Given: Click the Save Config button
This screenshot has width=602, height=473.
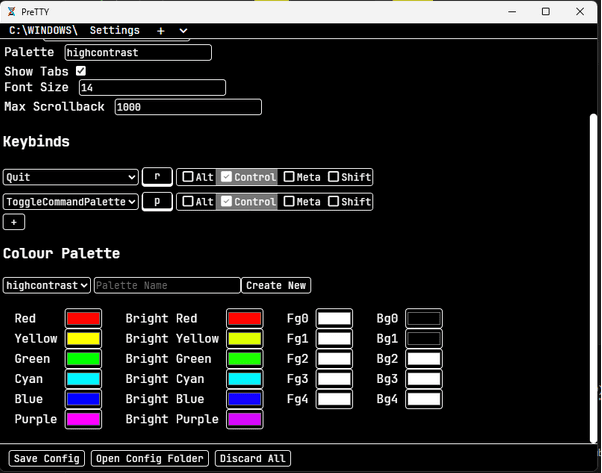Looking at the screenshot, I should (x=47, y=459).
